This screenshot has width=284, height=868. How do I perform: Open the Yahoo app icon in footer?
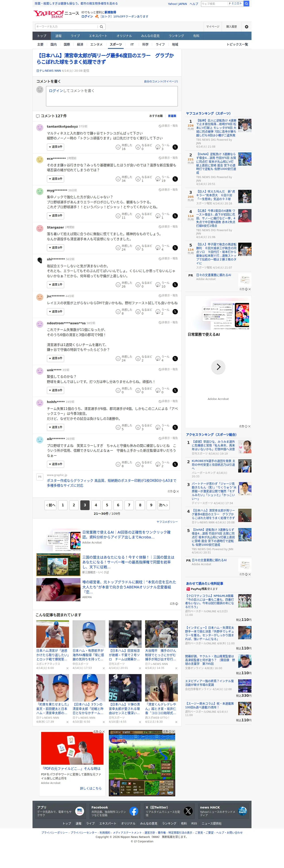(79, 811)
